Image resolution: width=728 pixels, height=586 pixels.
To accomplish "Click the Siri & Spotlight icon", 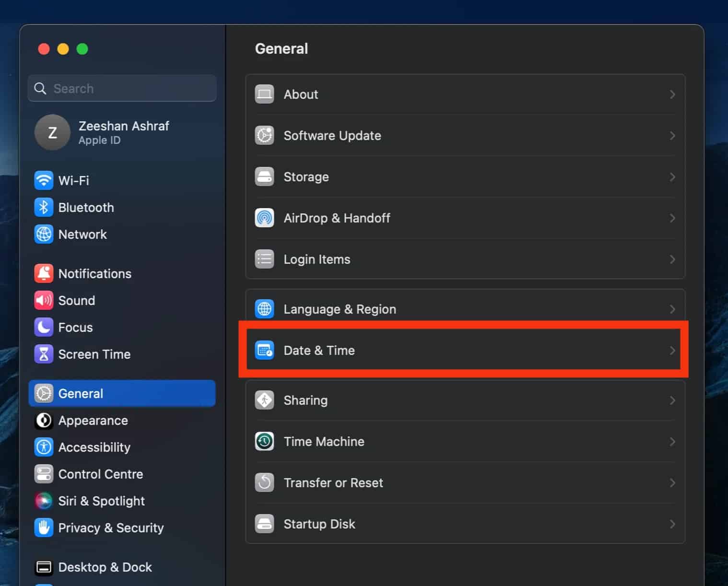I will 44,501.
